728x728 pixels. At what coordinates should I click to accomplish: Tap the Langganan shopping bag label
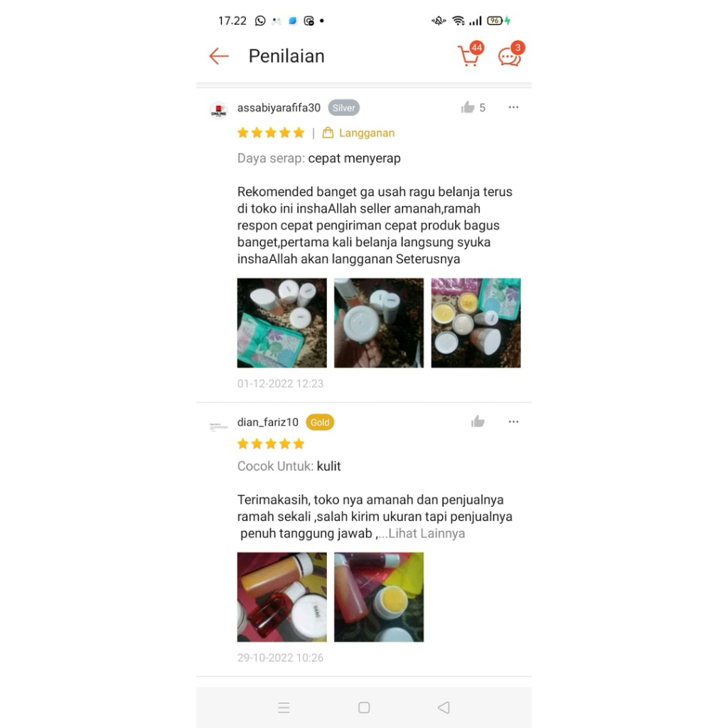click(x=358, y=133)
